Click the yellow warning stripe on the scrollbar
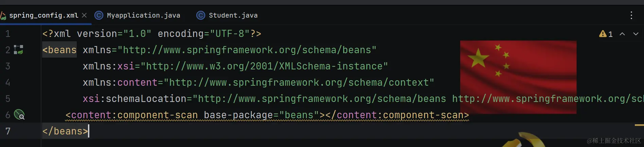 [639, 125]
